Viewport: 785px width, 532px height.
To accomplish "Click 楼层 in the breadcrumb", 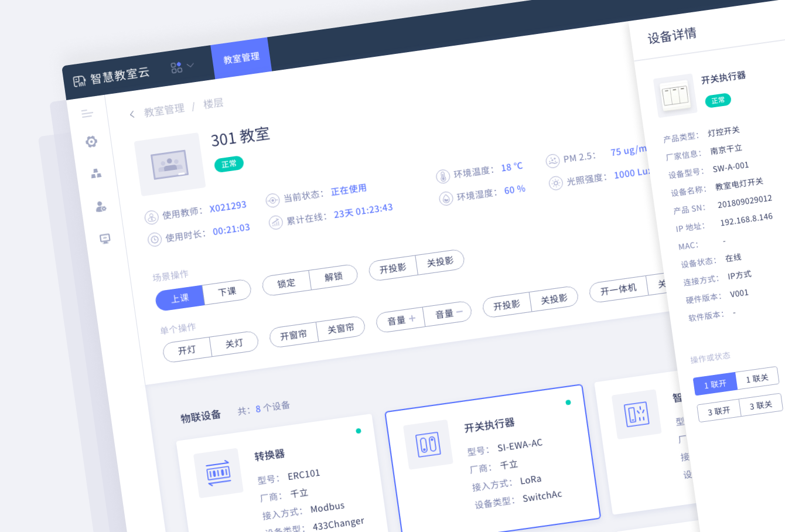I will pyautogui.click(x=214, y=104).
